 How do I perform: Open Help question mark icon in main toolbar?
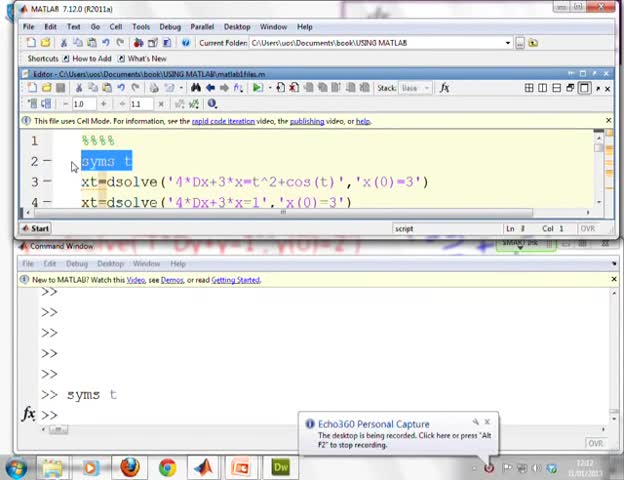pyautogui.click(x=185, y=43)
